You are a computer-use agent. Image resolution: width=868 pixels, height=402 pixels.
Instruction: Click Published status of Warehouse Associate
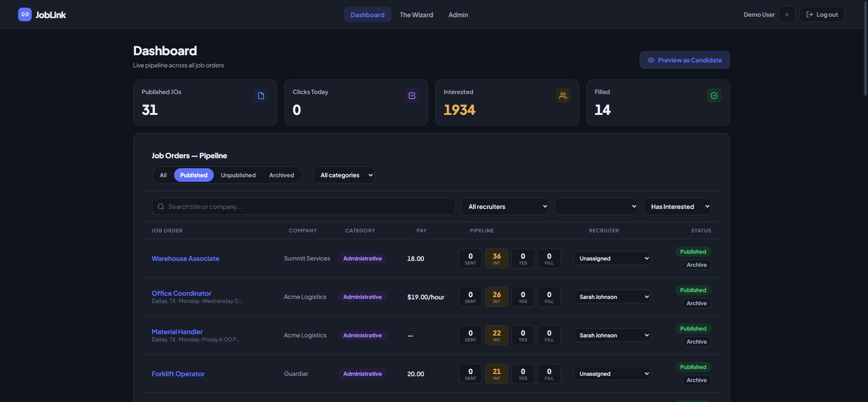click(x=693, y=252)
